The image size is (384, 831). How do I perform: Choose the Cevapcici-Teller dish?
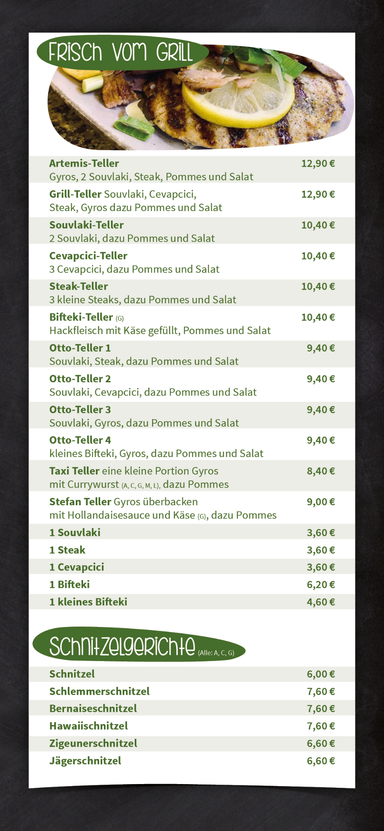pos(192,262)
